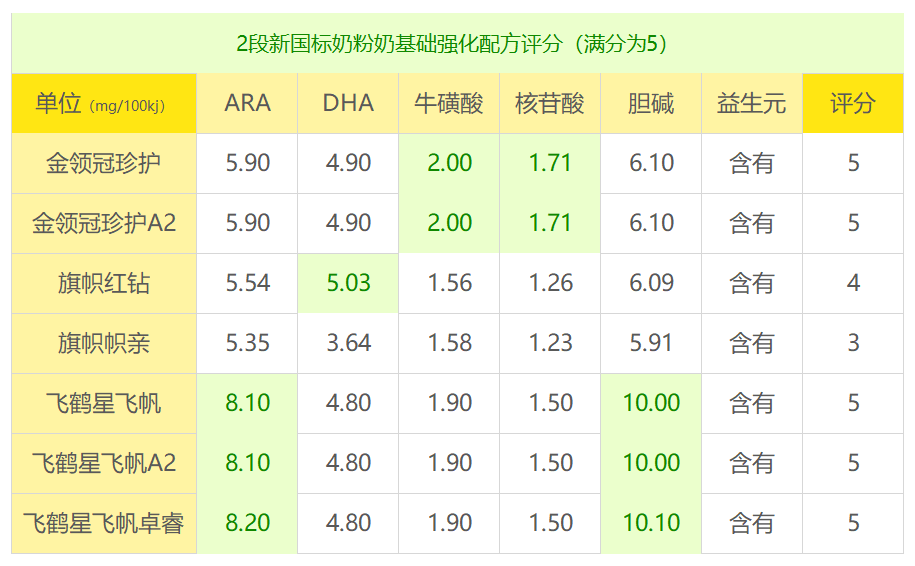The image size is (915, 566).
Task: Select the 单位 (mg/100kj) header cell
Action: coord(104,103)
